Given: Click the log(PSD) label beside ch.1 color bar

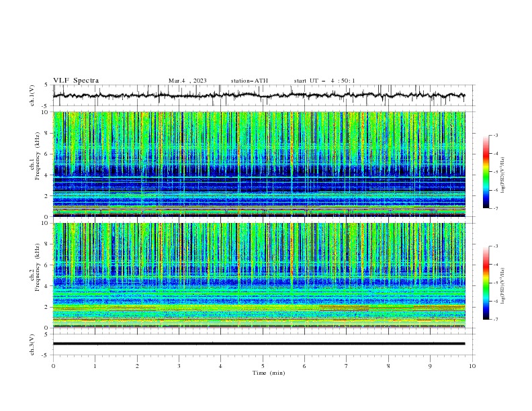Looking at the screenshot, I should (x=503, y=175).
